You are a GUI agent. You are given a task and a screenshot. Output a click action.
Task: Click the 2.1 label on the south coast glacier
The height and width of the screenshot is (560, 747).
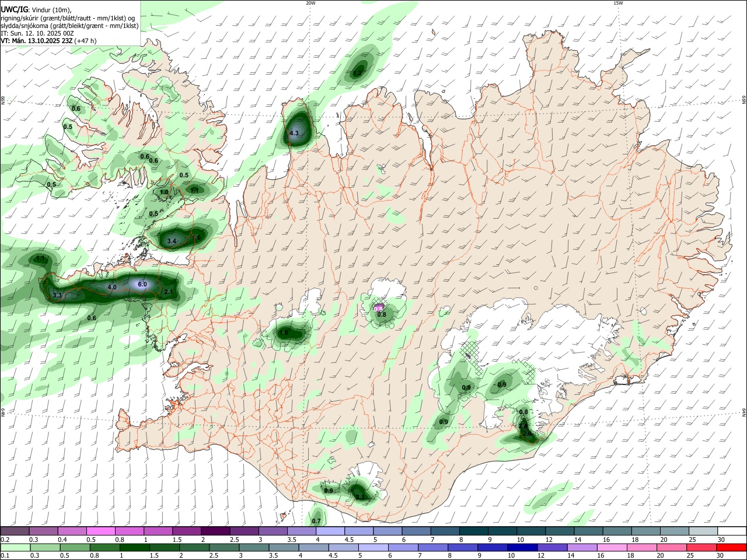click(360, 498)
